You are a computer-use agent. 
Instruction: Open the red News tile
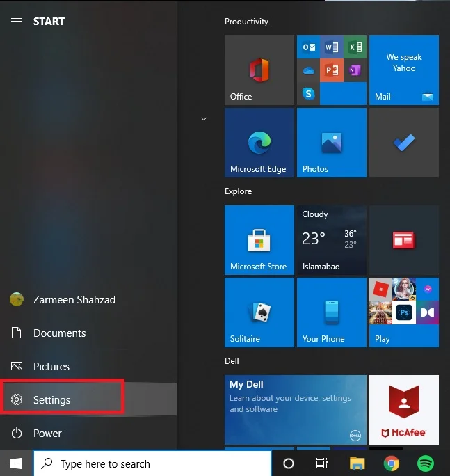(404, 240)
